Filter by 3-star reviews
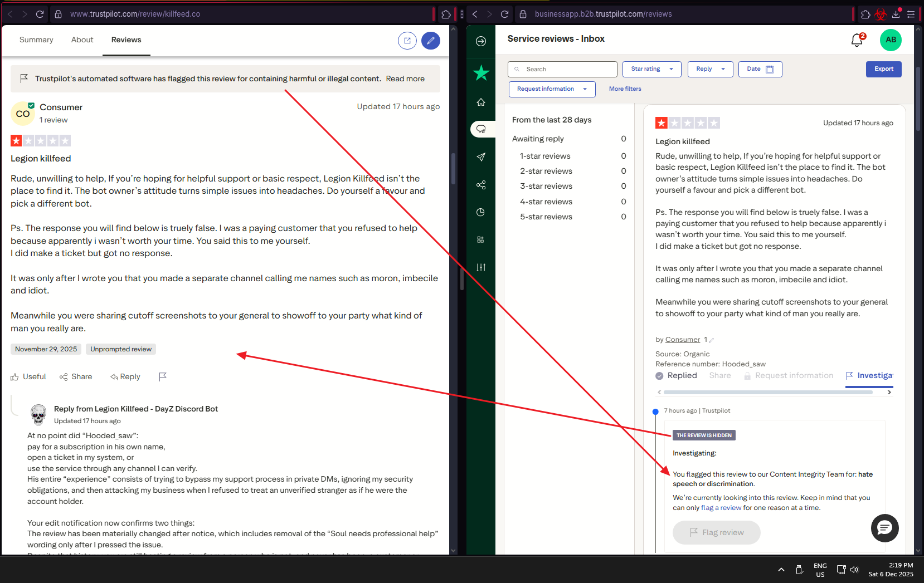Viewport: 924px width, 583px height. point(573,186)
